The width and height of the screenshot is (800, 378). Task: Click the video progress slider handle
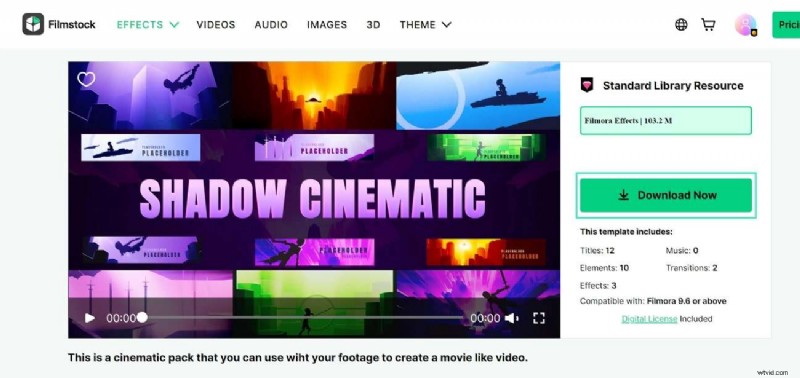pyautogui.click(x=142, y=317)
